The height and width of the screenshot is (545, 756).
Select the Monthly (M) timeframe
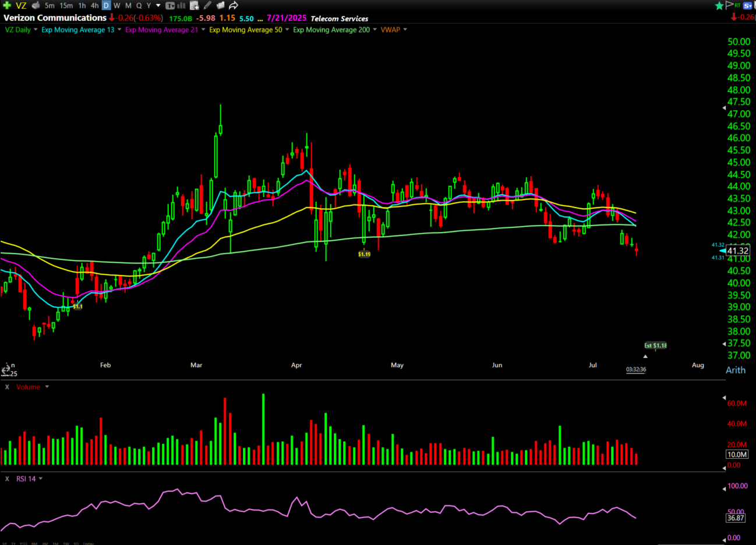pyautogui.click(x=128, y=5)
